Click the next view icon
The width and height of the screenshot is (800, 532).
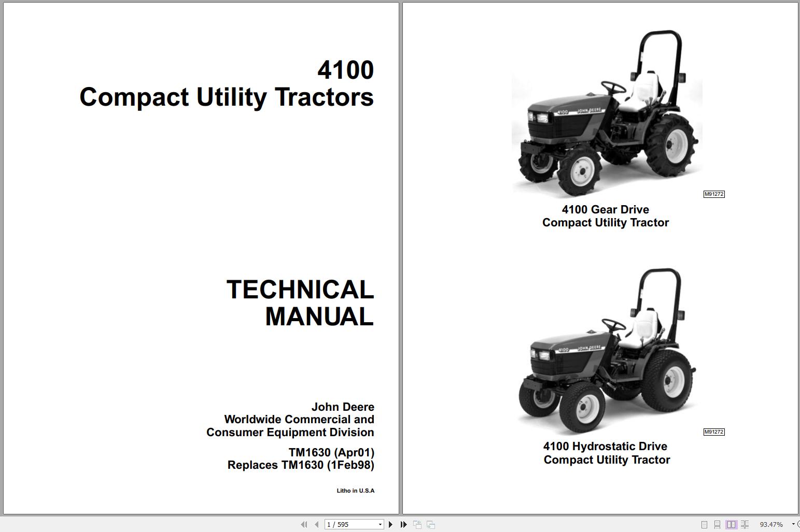(431, 525)
